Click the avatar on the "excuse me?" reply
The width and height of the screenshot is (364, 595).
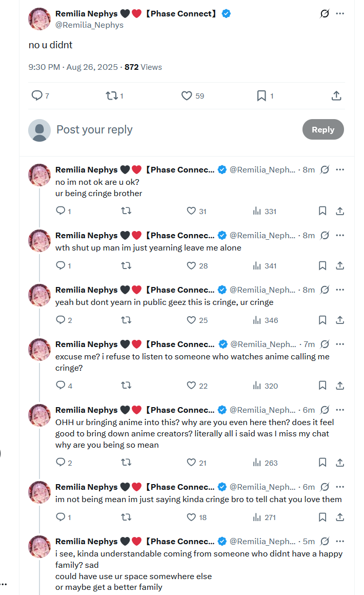point(39,350)
